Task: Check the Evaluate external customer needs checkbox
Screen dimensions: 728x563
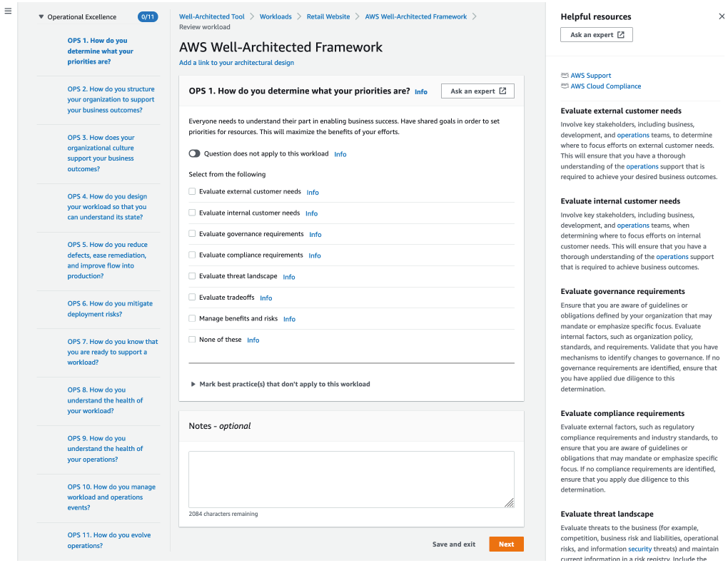Action: coord(191,191)
